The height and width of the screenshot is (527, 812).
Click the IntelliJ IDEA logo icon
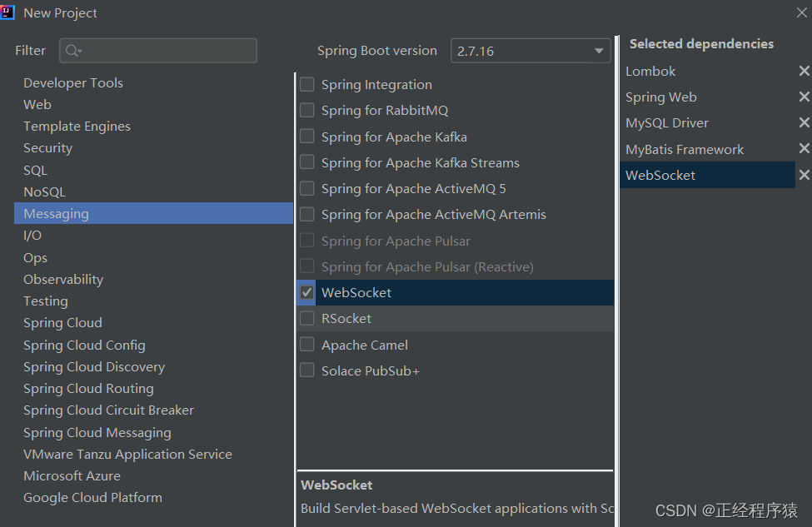7,12
